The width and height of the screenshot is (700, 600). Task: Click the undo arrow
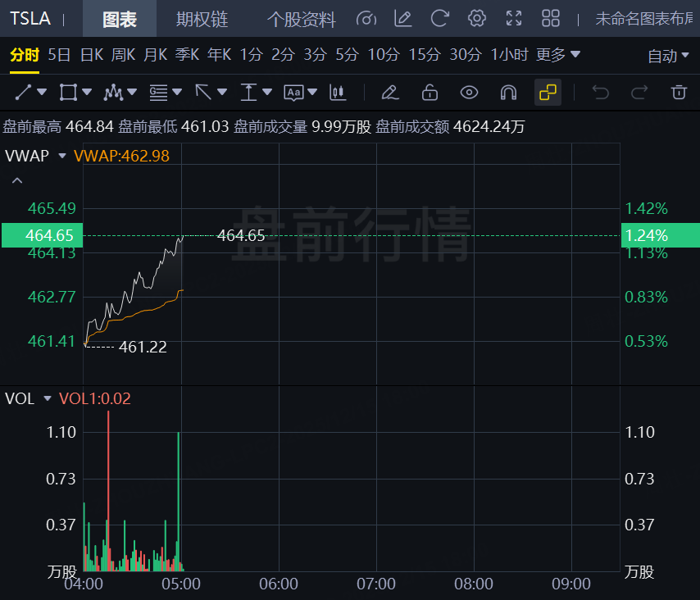601,93
